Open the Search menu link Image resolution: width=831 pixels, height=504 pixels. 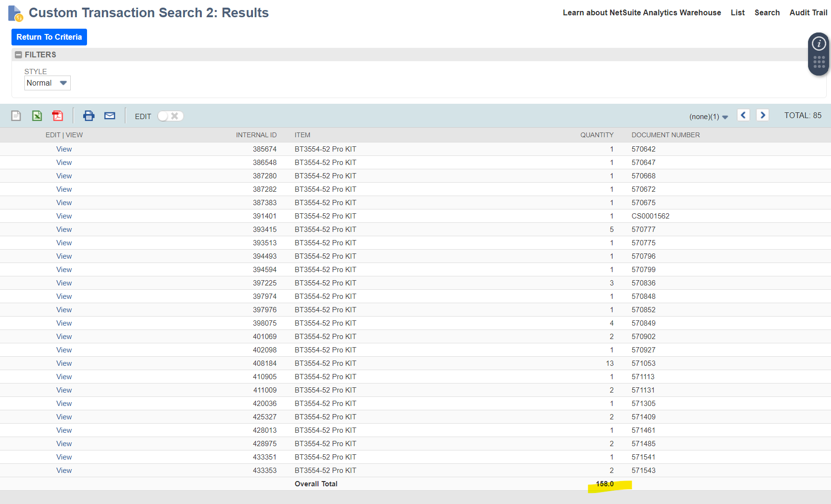click(x=767, y=13)
